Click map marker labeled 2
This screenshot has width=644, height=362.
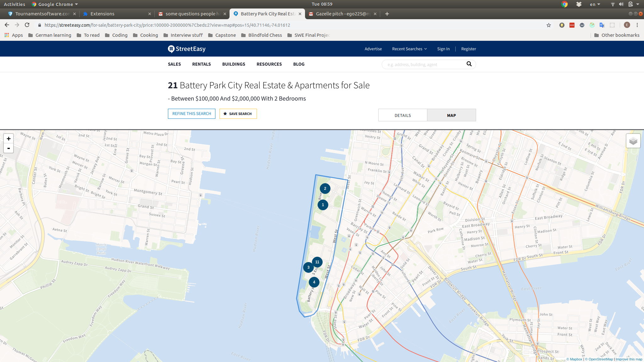tap(325, 189)
